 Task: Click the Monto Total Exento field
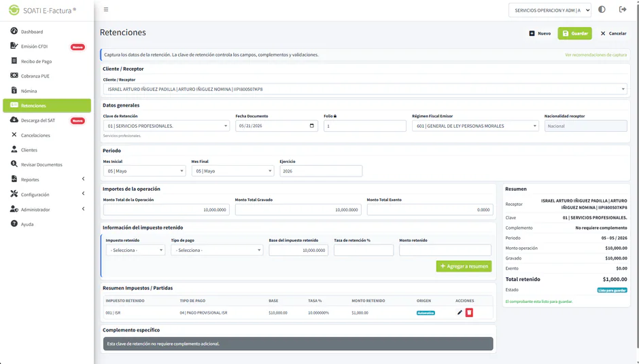click(430, 210)
